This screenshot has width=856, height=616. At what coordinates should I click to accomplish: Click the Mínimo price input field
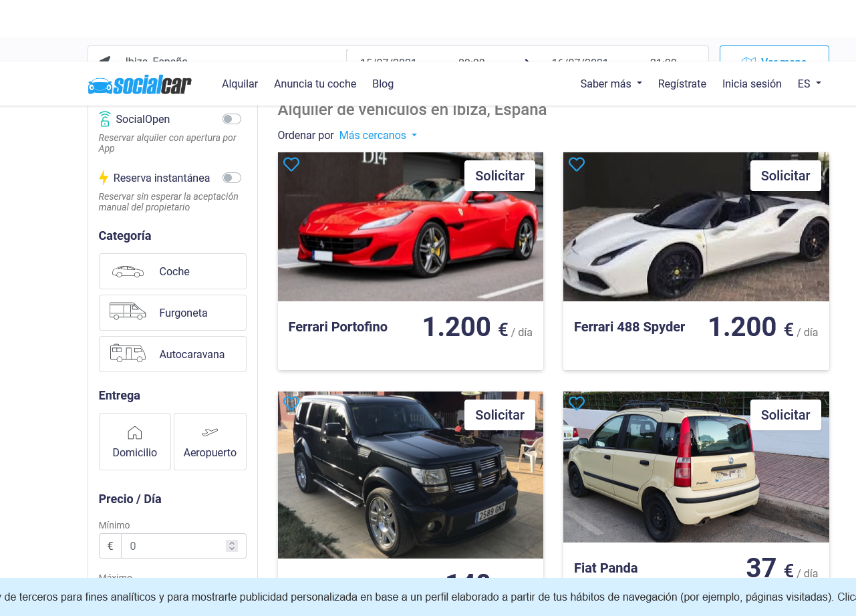coord(173,546)
